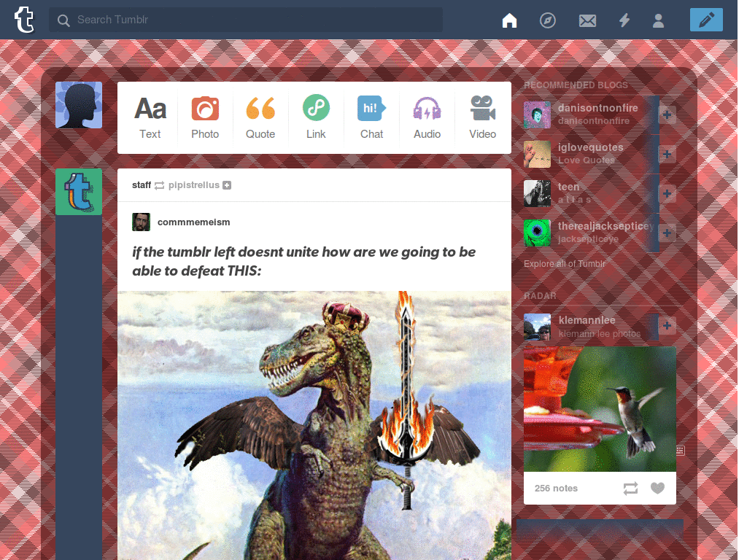Create a new Link post

pos(316,117)
